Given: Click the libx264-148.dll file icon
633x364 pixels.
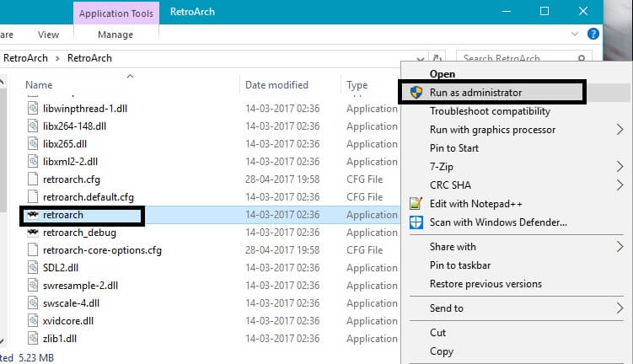Looking at the screenshot, I should (33, 126).
